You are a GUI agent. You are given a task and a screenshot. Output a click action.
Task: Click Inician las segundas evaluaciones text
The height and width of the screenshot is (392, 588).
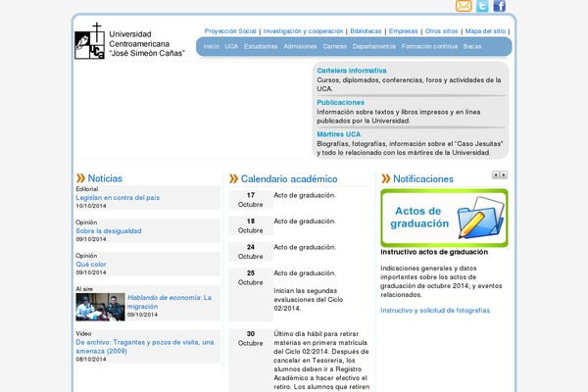309,299
